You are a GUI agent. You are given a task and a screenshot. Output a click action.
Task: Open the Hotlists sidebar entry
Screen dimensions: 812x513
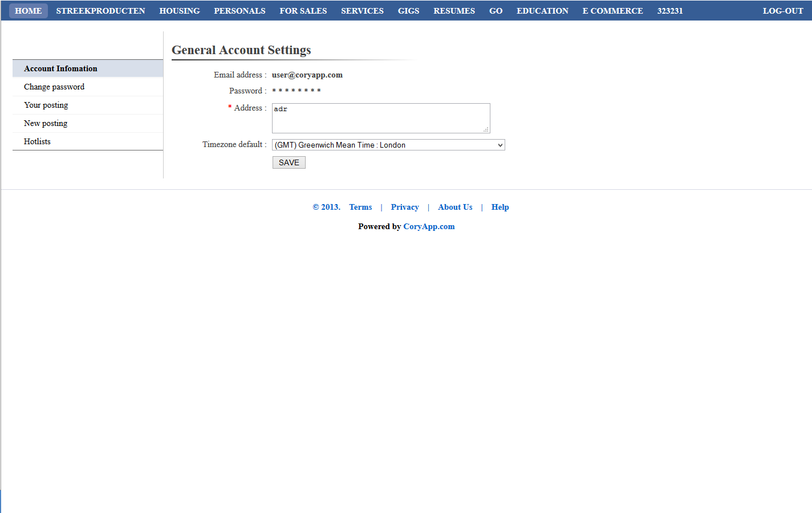36,141
